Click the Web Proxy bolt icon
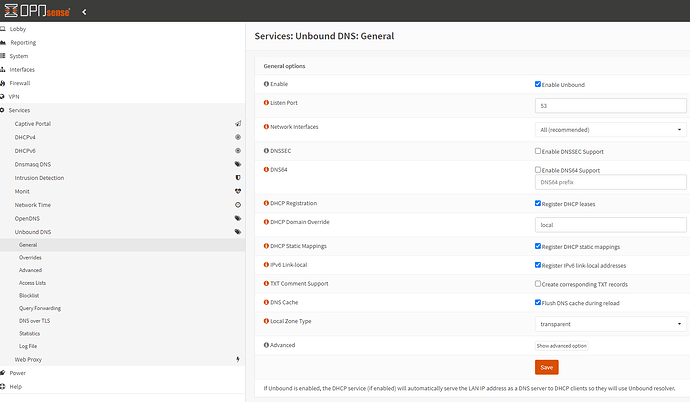Screen dimensions: 690x402 (237, 358)
